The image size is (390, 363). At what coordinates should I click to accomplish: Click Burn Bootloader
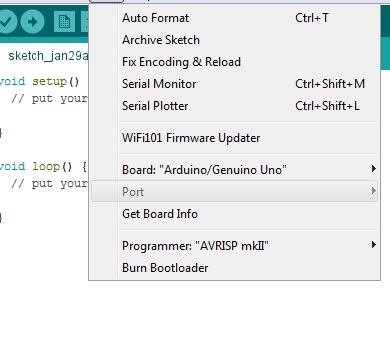tap(235, 268)
